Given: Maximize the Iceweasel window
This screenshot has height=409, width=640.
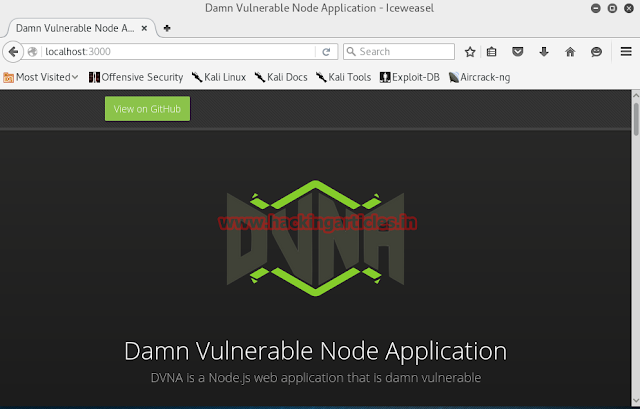Looking at the screenshot, I should coord(612,8).
